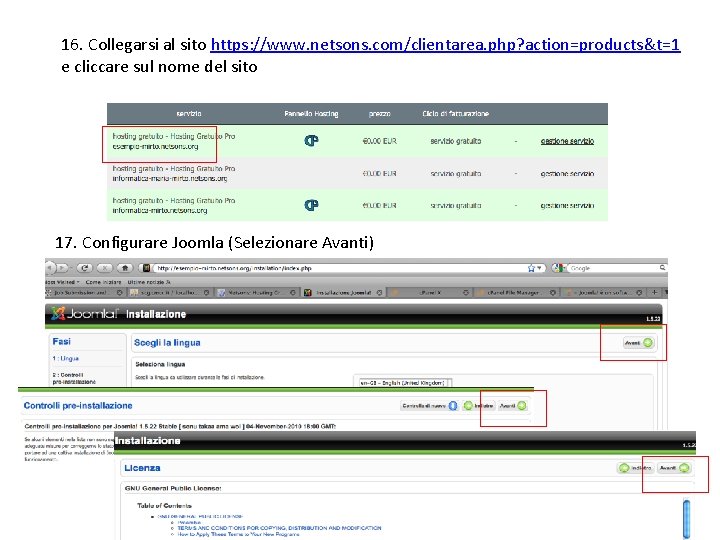Screen dimensions: 720x540
Task: Switch to the Installazione Joomla! tab
Action: tap(344, 292)
